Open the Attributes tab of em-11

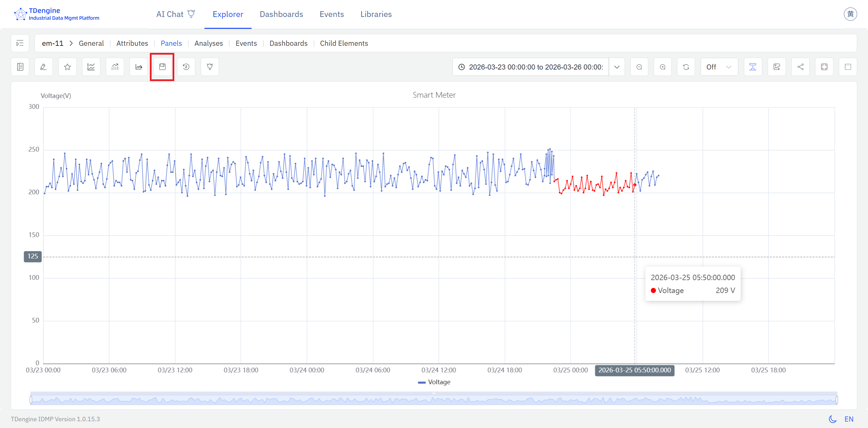[x=132, y=43]
